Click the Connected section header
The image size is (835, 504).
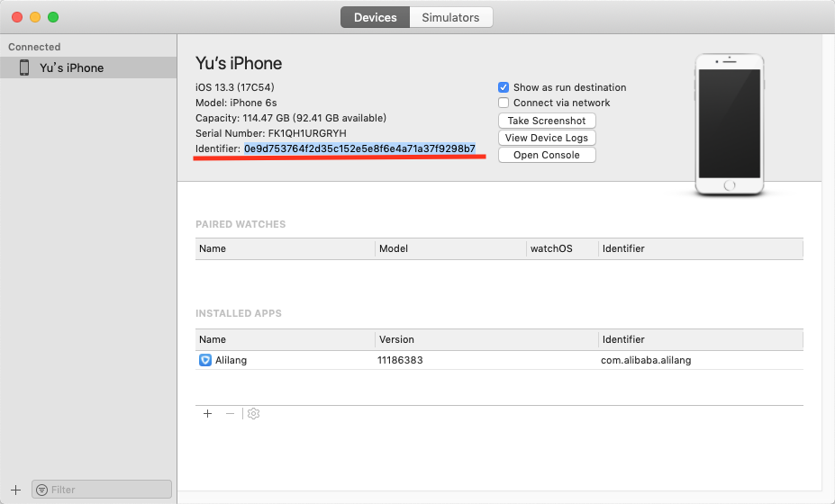point(34,47)
